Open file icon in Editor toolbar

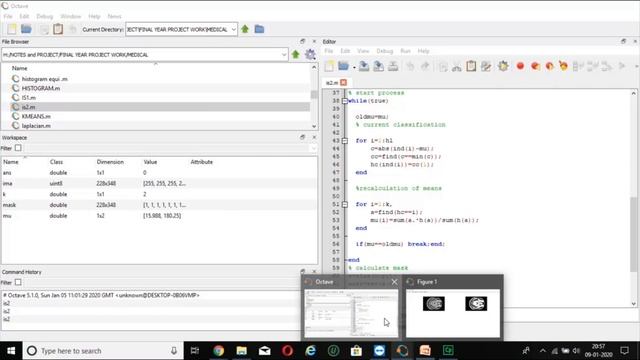click(x=343, y=66)
